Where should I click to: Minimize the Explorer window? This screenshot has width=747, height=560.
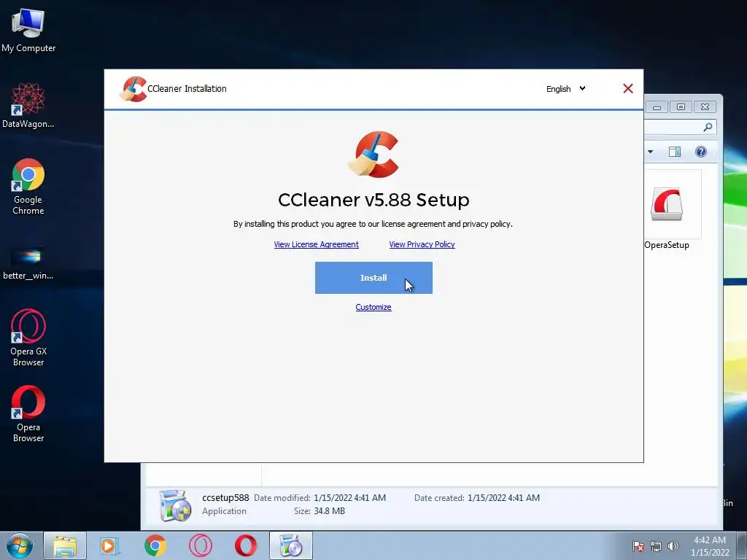point(657,107)
